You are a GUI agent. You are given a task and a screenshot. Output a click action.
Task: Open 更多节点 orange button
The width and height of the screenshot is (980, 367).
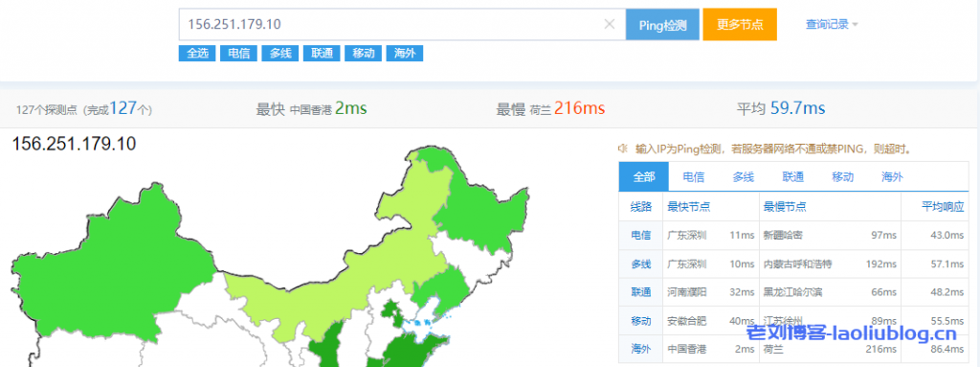tap(740, 24)
